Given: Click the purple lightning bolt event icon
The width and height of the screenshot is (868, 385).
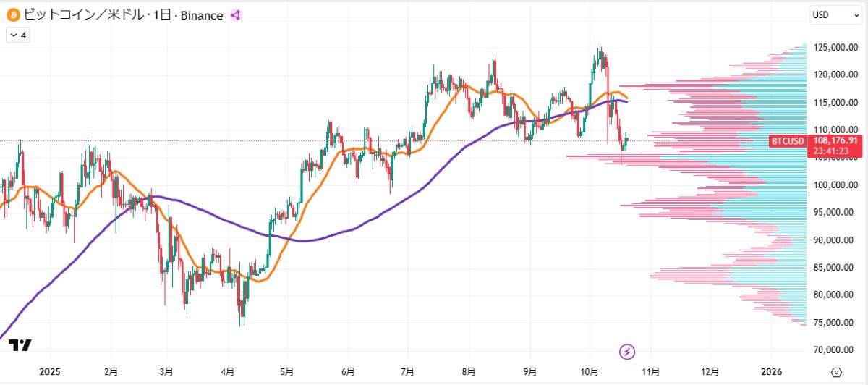Looking at the screenshot, I should click(x=627, y=352).
